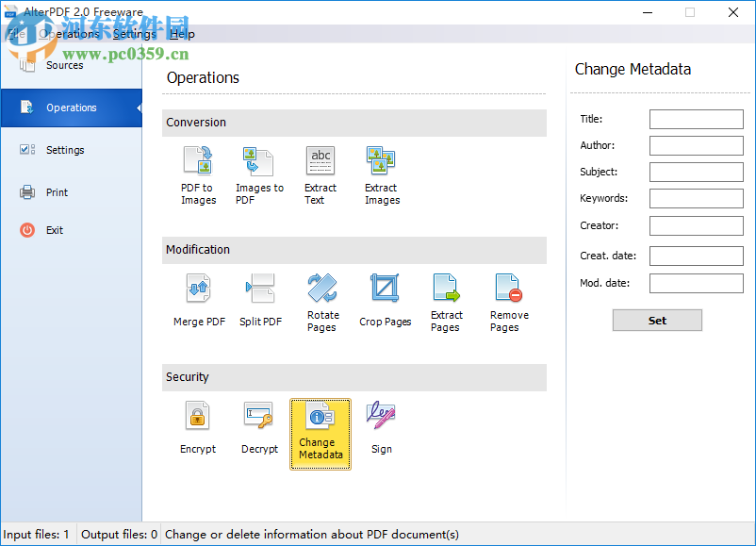Click Exit in the sidebar
756x546 pixels.
pyautogui.click(x=54, y=230)
